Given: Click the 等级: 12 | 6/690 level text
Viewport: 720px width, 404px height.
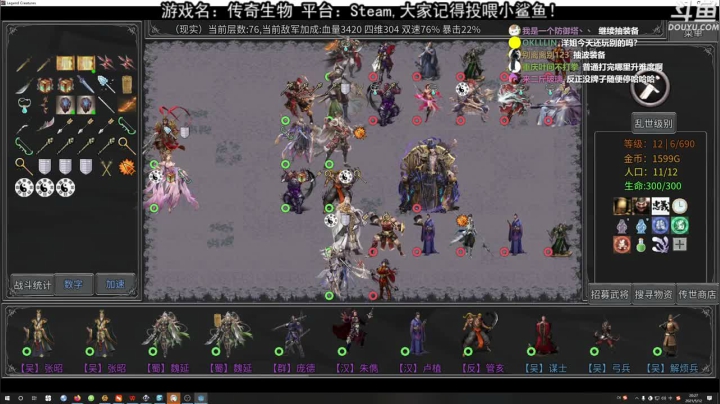Looking at the screenshot, I should (x=659, y=144).
